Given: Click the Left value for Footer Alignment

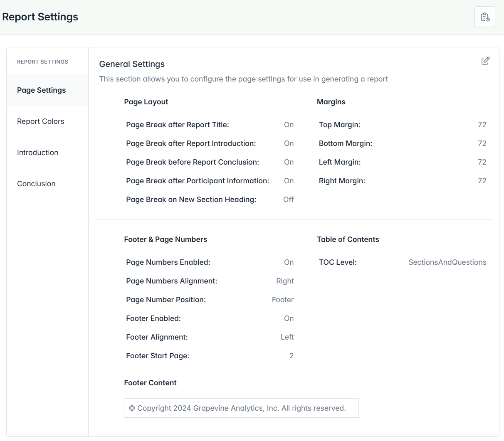Looking at the screenshot, I should tap(287, 337).
